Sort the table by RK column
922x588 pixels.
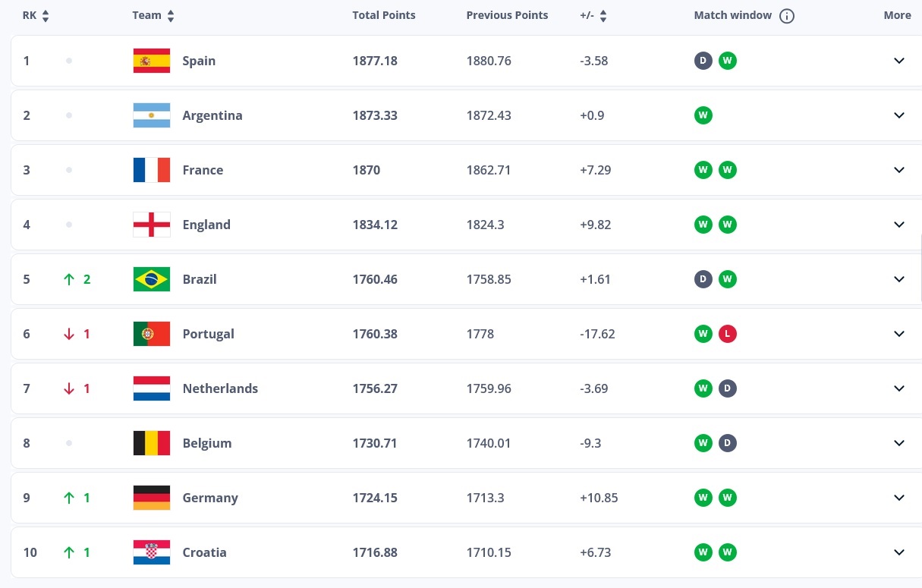coord(44,15)
